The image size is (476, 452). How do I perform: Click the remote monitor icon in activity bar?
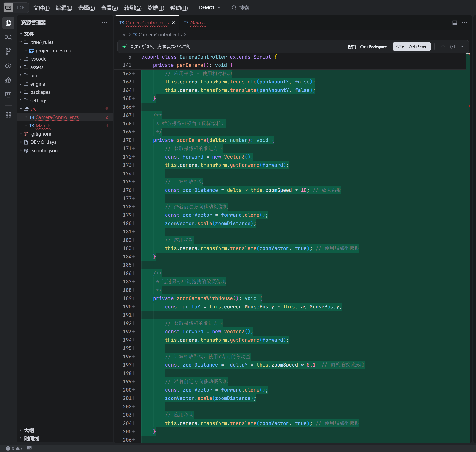[x=8, y=95]
